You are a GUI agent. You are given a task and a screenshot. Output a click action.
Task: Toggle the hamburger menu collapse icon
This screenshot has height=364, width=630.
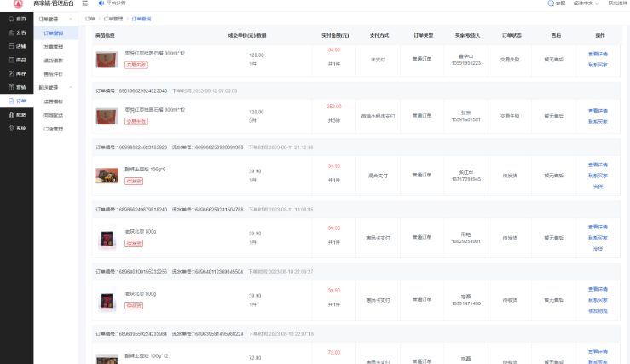coord(84,4)
